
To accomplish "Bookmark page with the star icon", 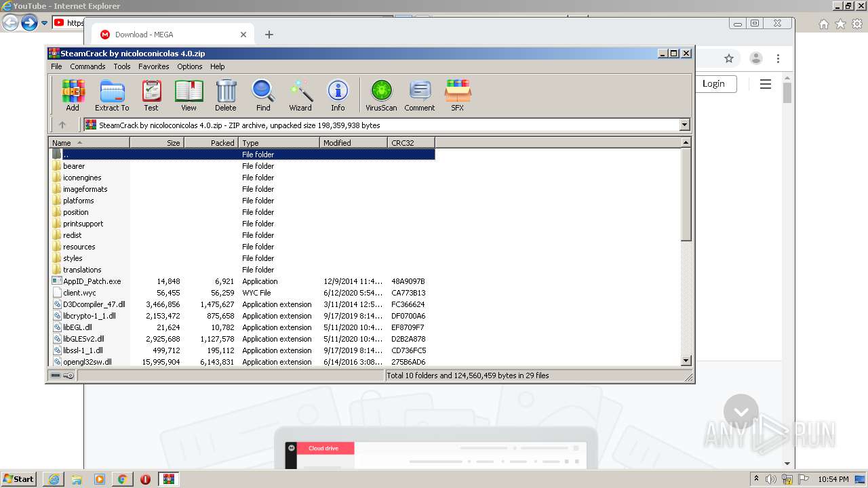I will (x=729, y=58).
